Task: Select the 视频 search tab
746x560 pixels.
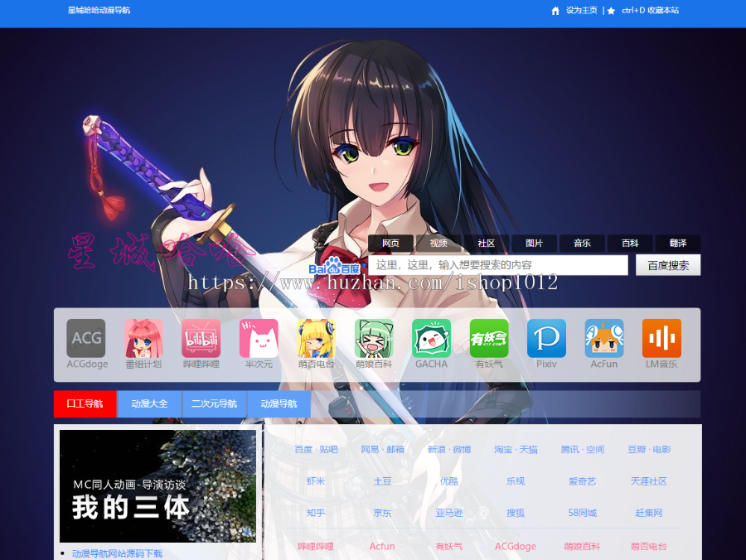Action: click(x=438, y=243)
